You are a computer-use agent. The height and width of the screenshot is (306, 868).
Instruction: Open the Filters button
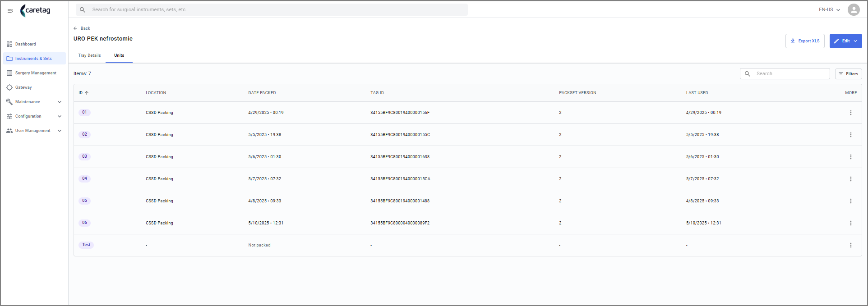[848, 74]
